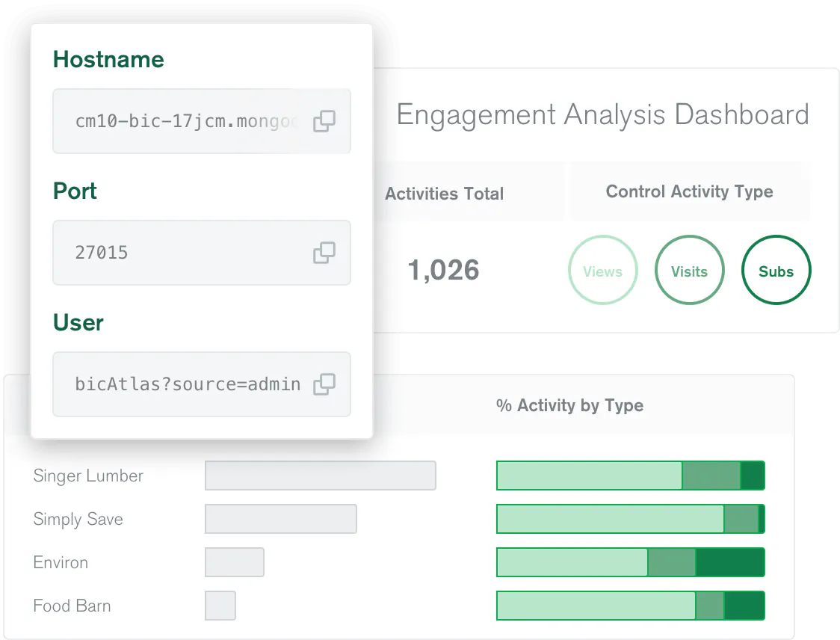Copy the User field using its icon
Screen dimensions: 840x640
[324, 384]
